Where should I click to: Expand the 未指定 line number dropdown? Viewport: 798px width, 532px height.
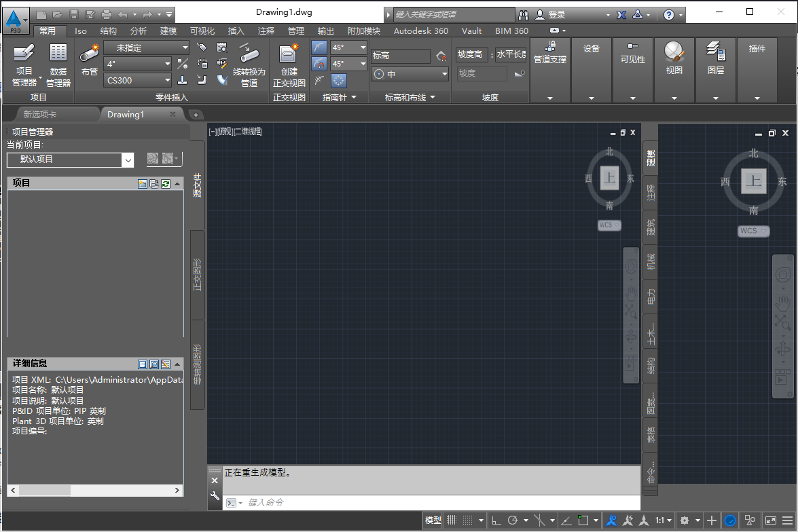pyautogui.click(x=147, y=47)
